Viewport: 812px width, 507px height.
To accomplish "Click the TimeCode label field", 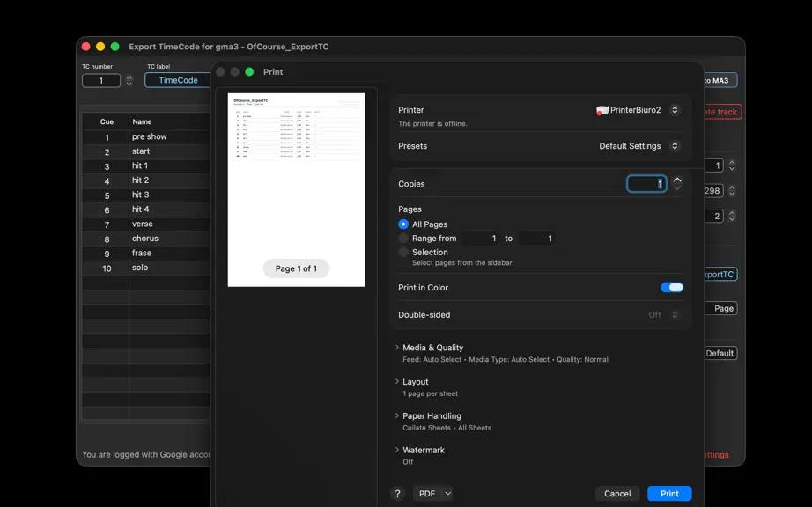I will coord(178,80).
